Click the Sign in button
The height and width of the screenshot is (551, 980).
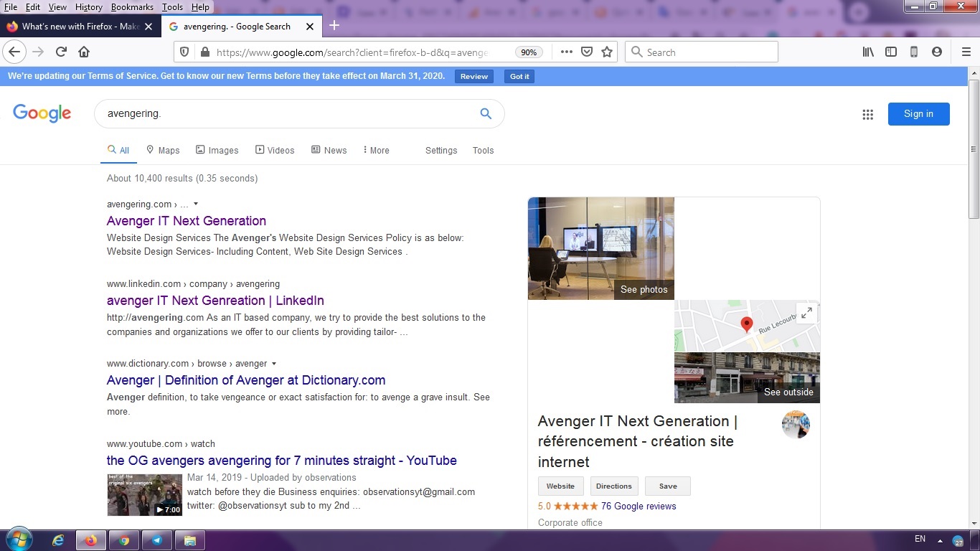coord(918,114)
